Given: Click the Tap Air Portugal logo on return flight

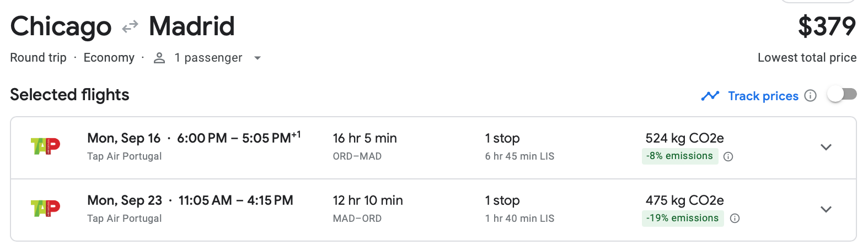Looking at the screenshot, I should (45, 209).
